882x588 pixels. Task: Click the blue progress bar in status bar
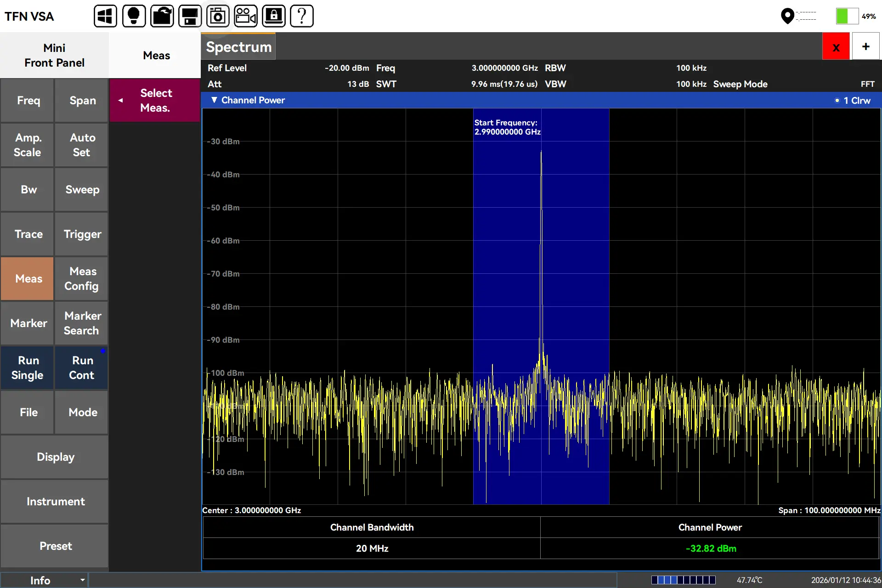(683, 580)
